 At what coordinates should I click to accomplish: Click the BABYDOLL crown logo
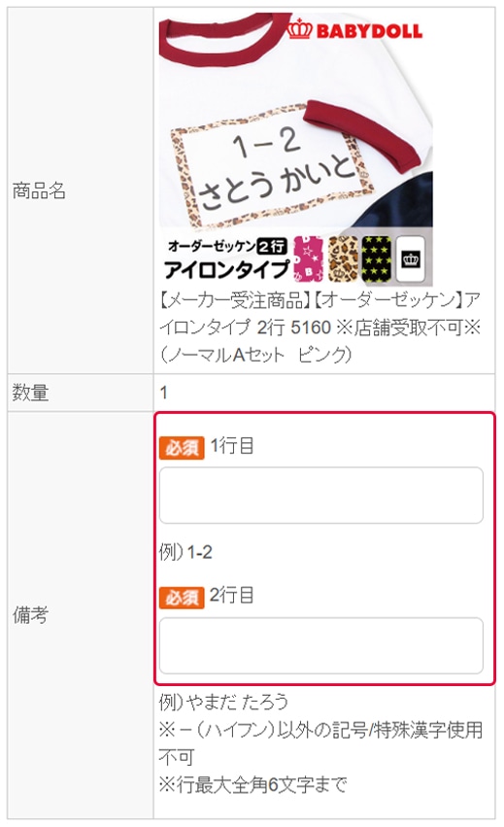(x=355, y=30)
